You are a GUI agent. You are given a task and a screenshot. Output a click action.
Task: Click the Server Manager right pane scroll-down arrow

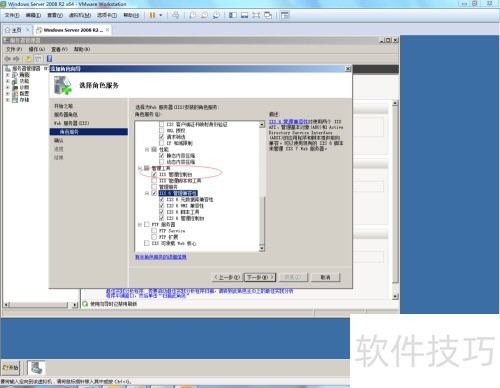click(x=395, y=296)
